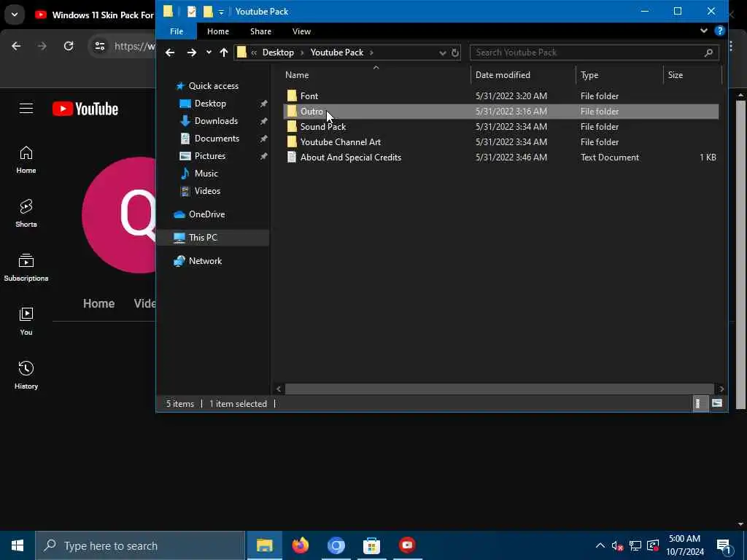747x560 pixels.
Task: Open the View ribbon tab
Action: 301,31
